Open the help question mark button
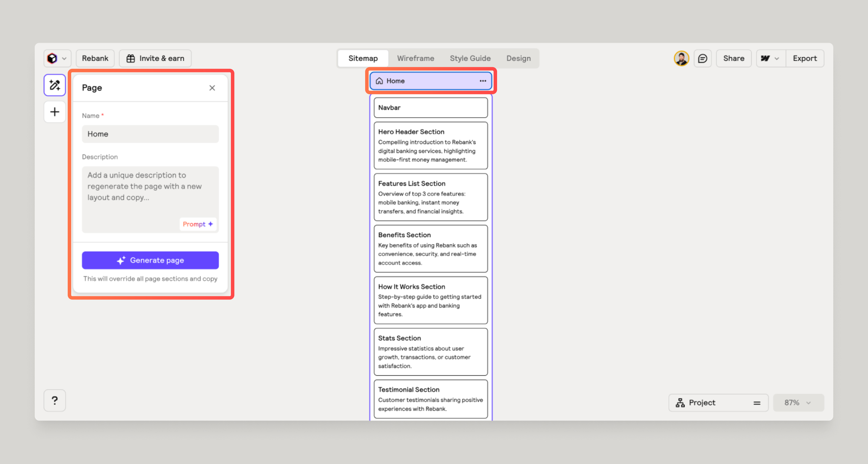The height and width of the screenshot is (464, 868). 55,400
